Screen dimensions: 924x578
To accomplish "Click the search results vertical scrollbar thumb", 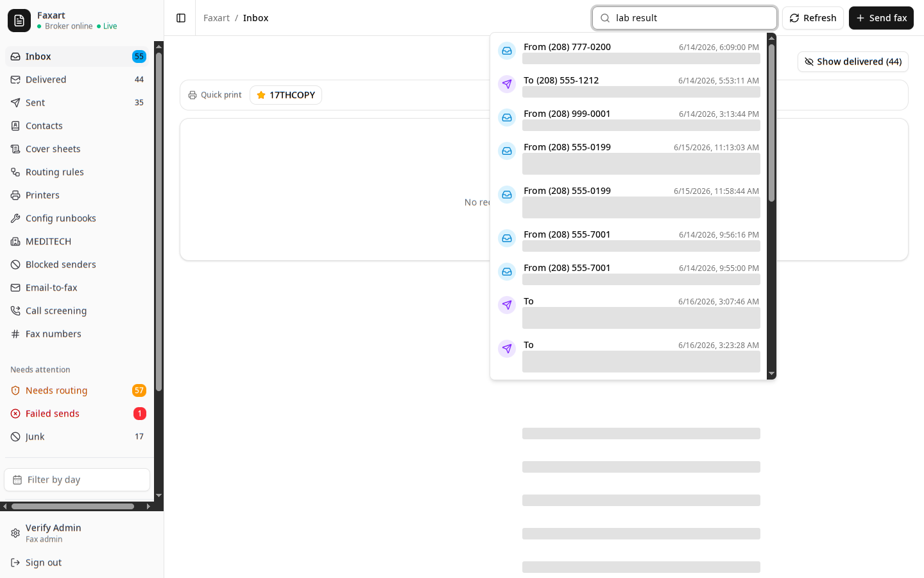I will click(x=771, y=123).
